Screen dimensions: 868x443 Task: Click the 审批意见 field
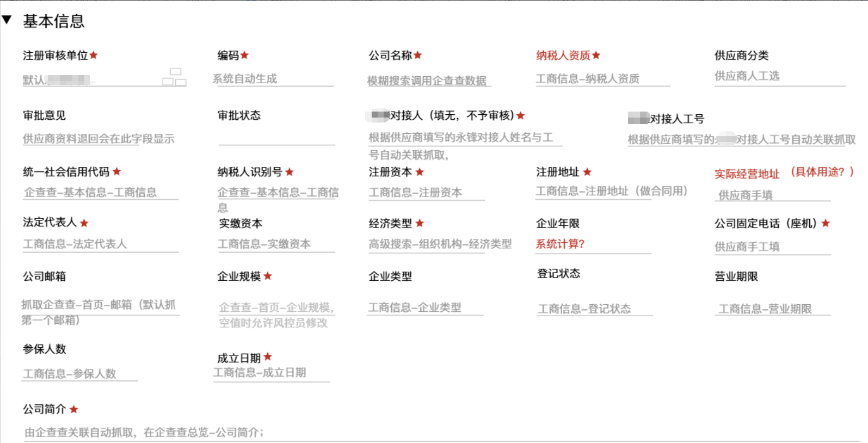99,139
